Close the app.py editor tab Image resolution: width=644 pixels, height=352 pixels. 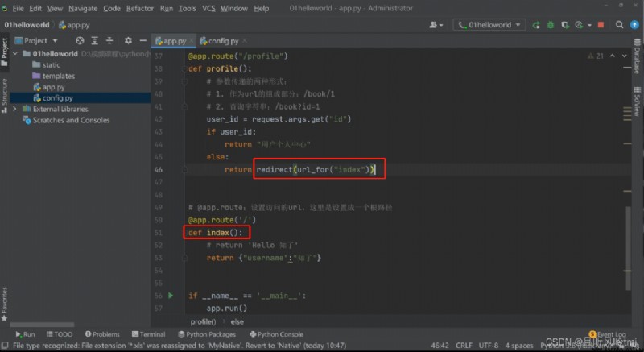pyautogui.click(x=192, y=40)
